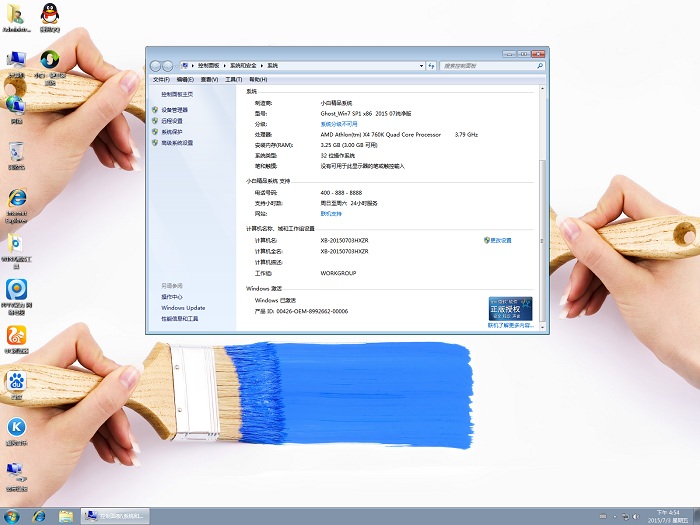Click the 系统分级不可用 rating link
Screen dimensions: 700x525
click(339, 124)
